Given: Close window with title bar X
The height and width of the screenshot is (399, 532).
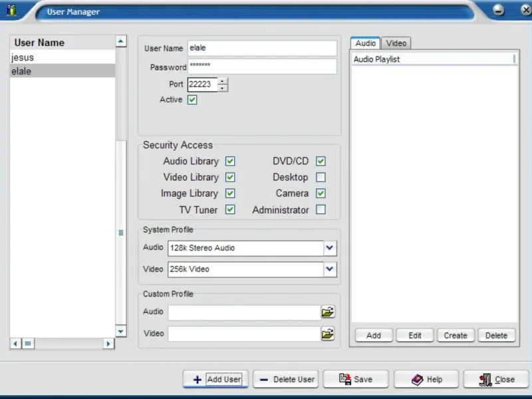Looking at the screenshot, I should click(x=526, y=10).
